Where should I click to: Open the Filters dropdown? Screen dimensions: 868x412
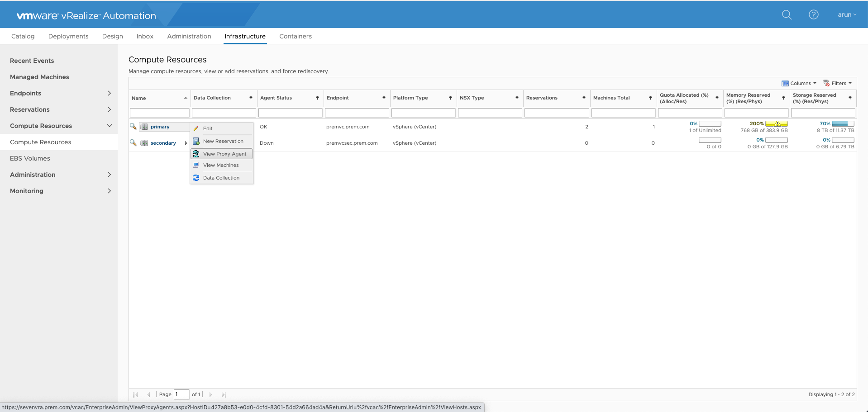[837, 83]
